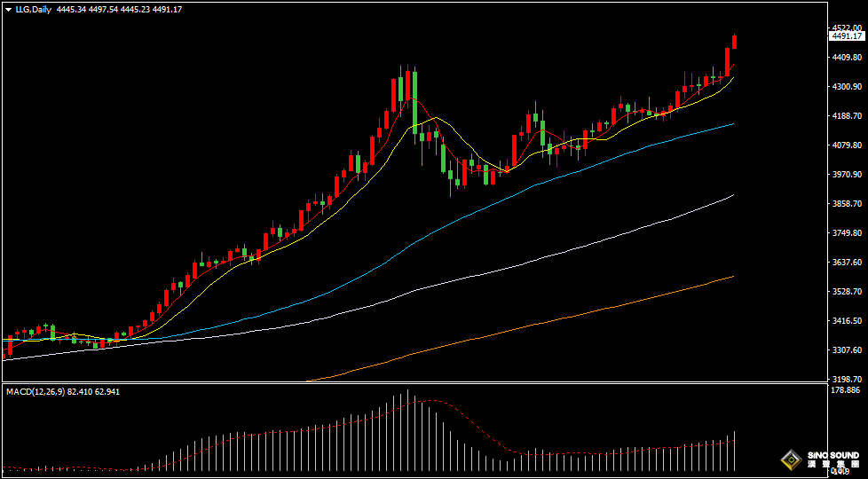This screenshot has height=479, width=868.
Task: Click the 178.886 MACD scale value
Action: tap(844, 389)
